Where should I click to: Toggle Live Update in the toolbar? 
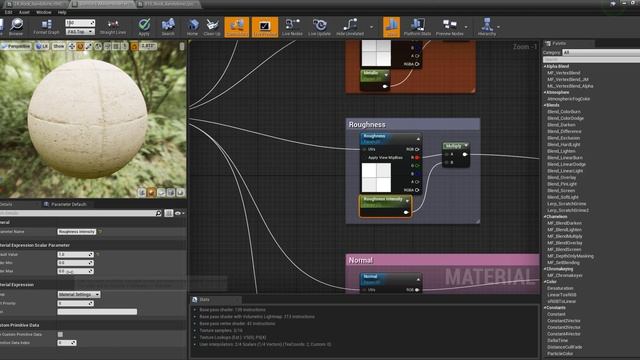[x=320, y=27]
